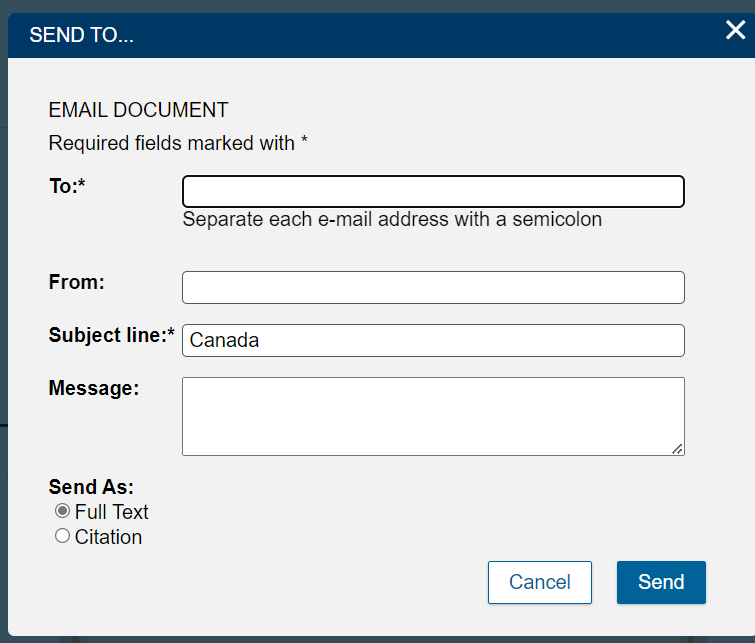
Task: Click the semicolon separator hint text
Action: click(x=392, y=220)
